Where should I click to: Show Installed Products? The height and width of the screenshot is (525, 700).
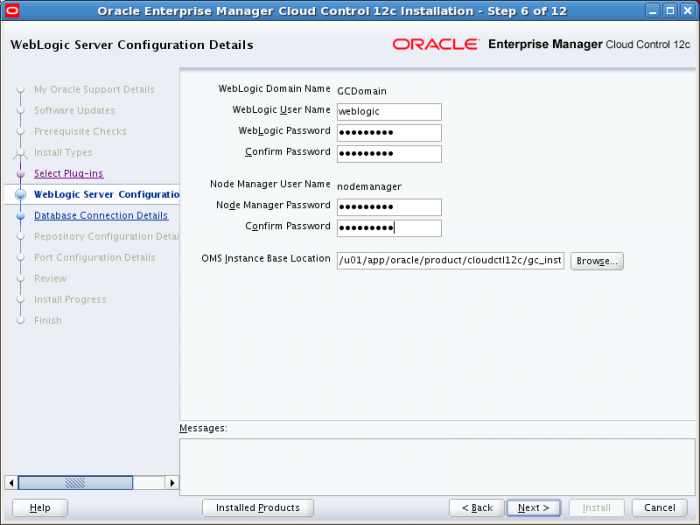point(258,508)
